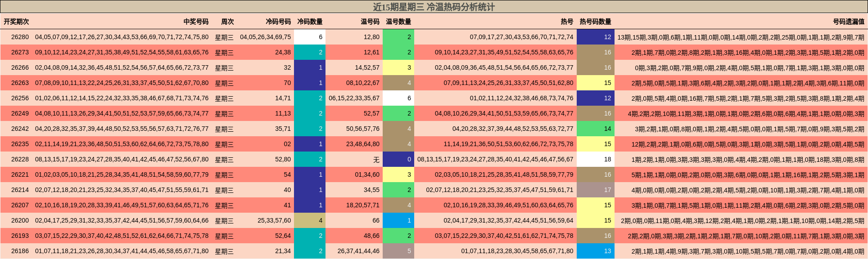Click draw period 26221
868x259 pixels.
[20, 174]
